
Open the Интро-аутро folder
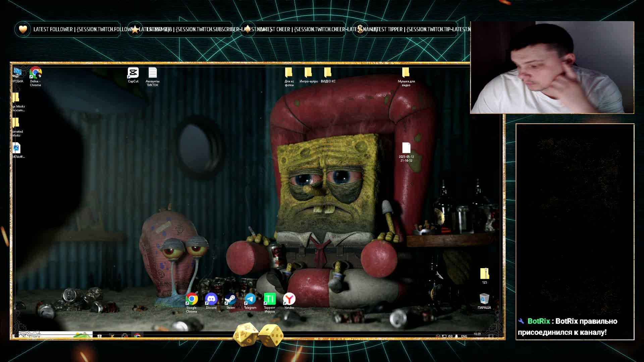308,75
